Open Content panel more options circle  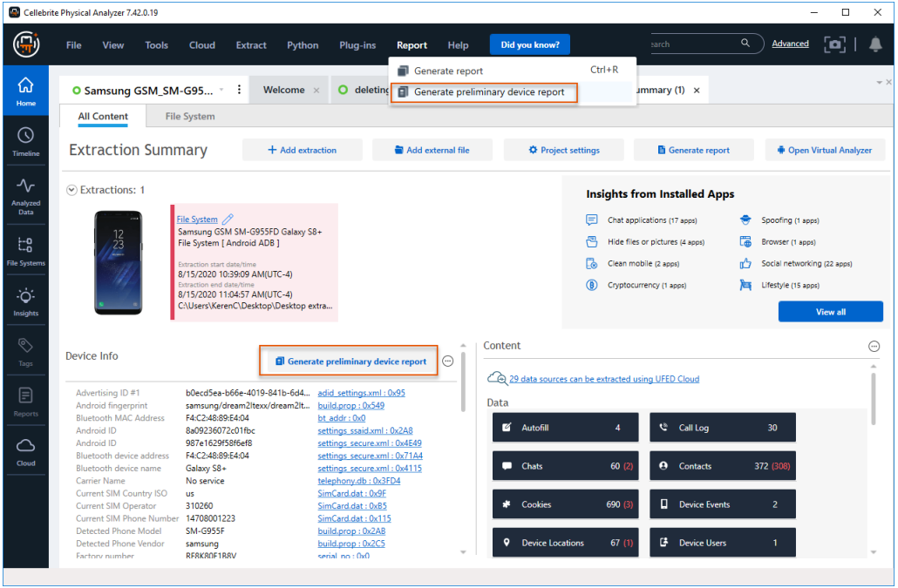tap(874, 346)
